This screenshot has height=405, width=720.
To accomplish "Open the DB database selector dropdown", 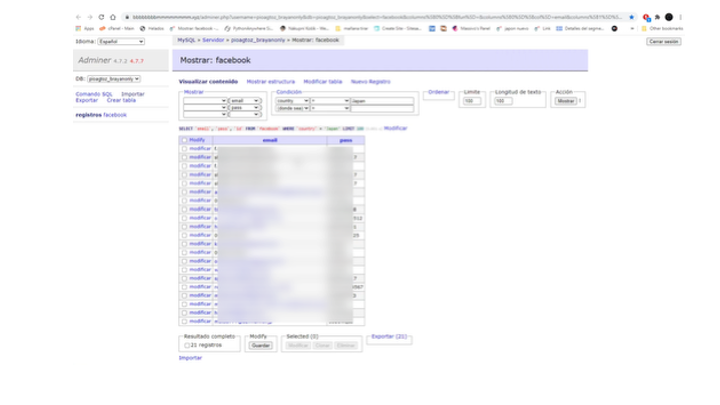I will pos(114,79).
